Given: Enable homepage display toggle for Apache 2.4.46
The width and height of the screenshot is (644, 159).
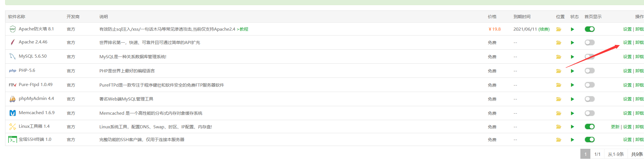Looking at the screenshot, I should (590, 42).
